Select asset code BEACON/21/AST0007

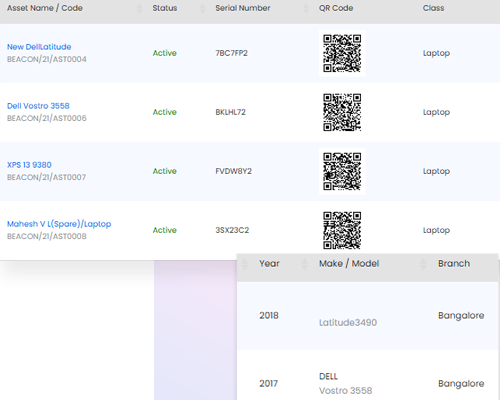pos(46,177)
